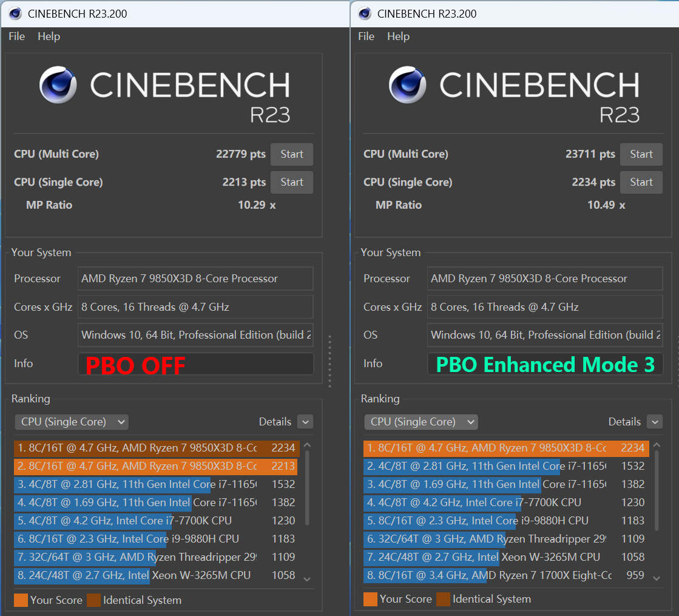Open File menu in left window
Viewport: 679px width, 616px height.
click(x=16, y=36)
